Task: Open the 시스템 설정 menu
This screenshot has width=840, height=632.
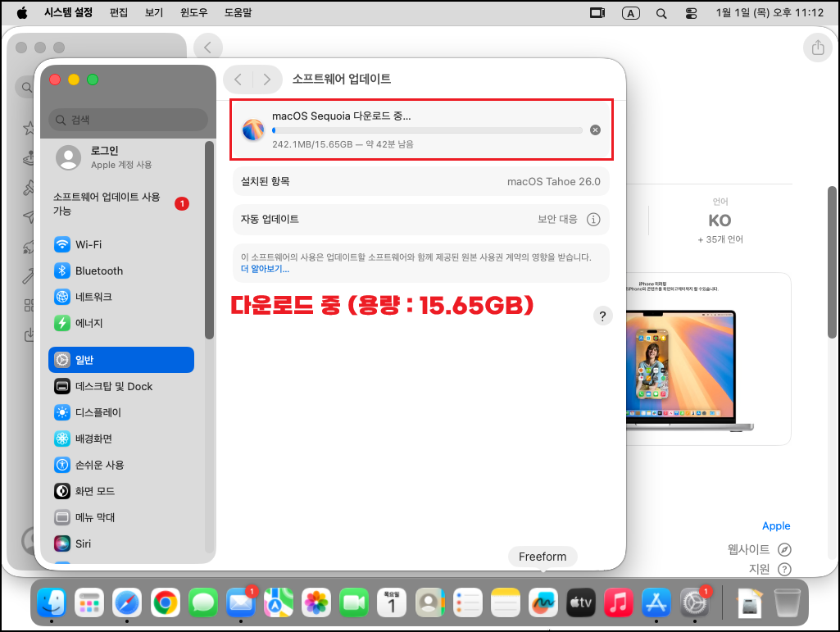Action: (69, 12)
